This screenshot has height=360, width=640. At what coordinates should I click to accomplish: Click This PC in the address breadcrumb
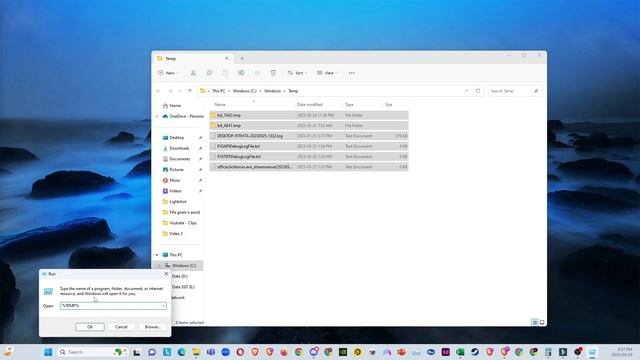[x=218, y=91]
